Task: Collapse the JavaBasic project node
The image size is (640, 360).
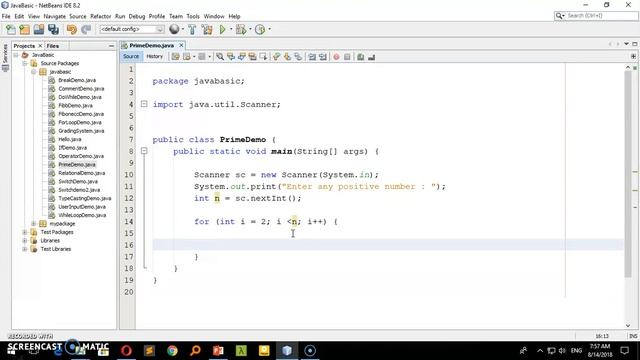Action: 16,55
